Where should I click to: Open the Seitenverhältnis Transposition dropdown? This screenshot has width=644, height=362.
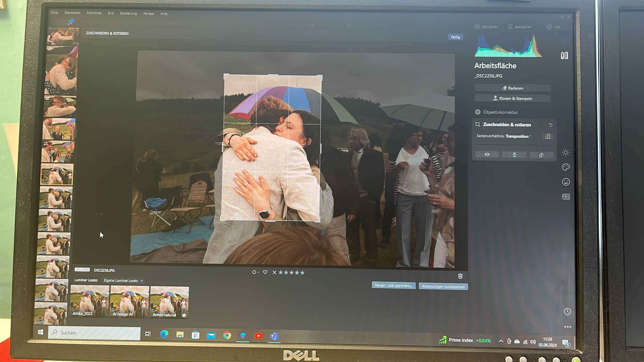518,136
